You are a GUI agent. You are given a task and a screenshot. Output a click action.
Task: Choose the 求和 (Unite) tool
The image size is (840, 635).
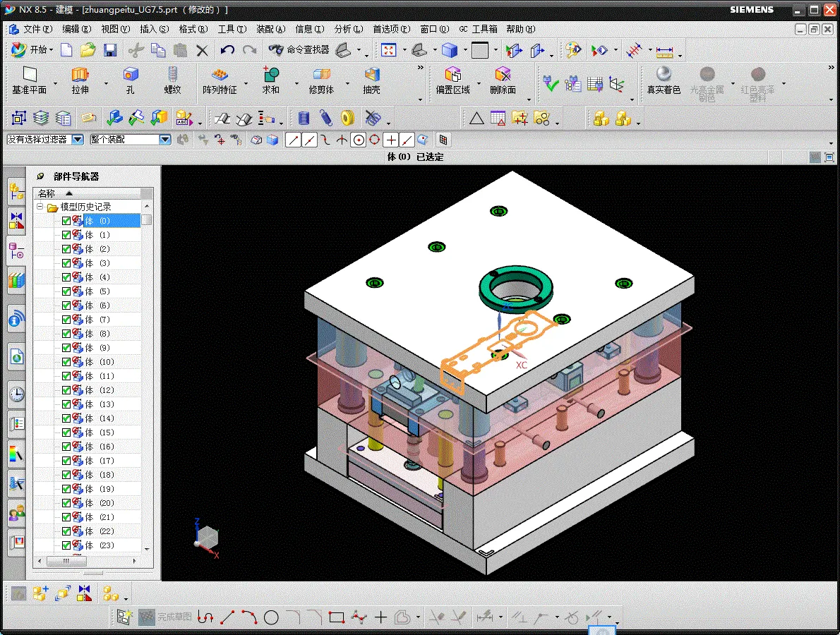pyautogui.click(x=271, y=80)
